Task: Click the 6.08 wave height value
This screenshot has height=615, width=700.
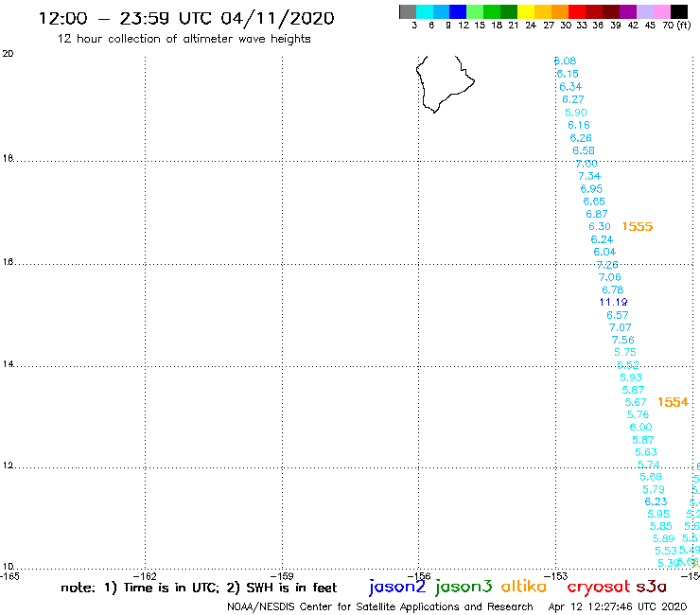Action: point(565,61)
